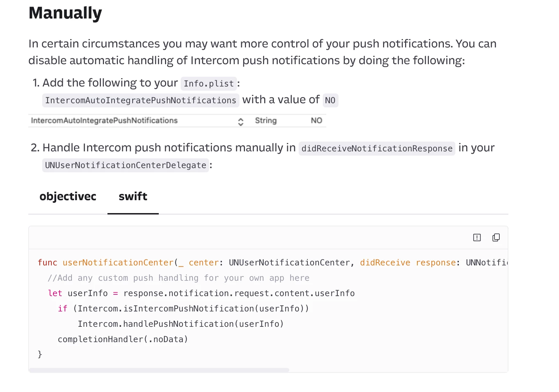Image resolution: width=559 pixels, height=392 pixels.
Task: Click the Info.plist inline code label
Action: 209,84
